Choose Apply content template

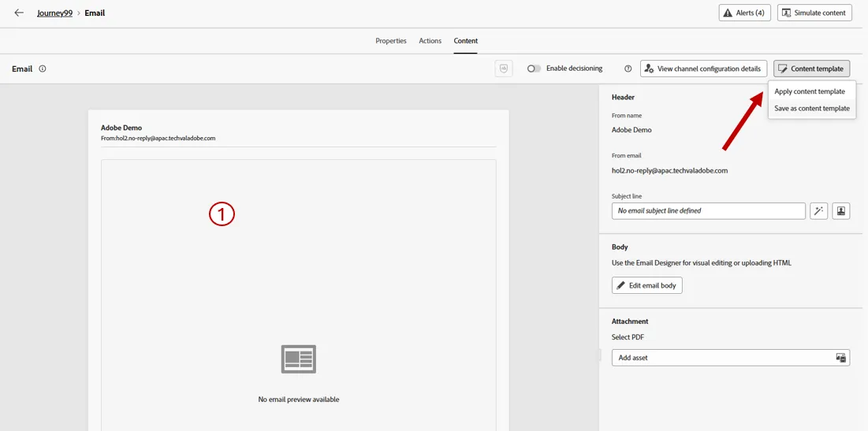810,91
